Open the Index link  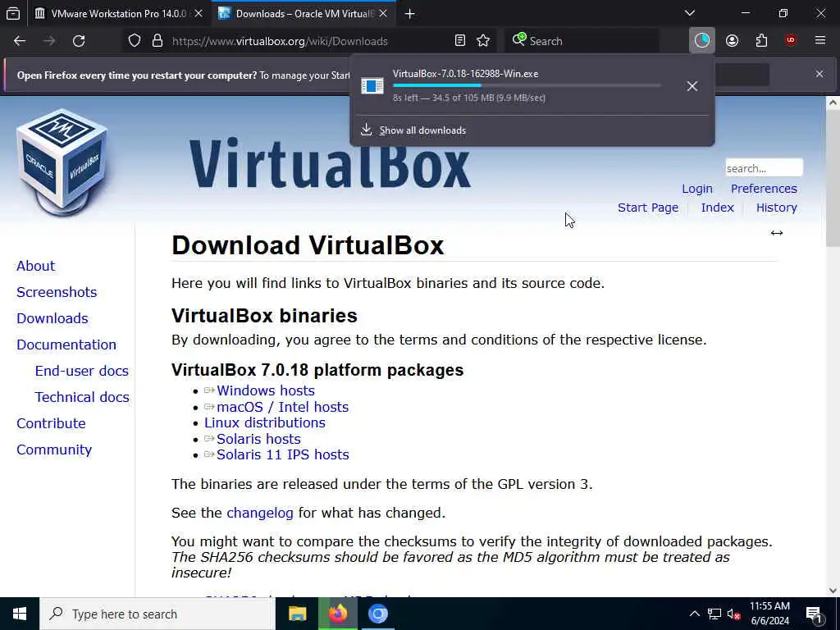coord(717,208)
